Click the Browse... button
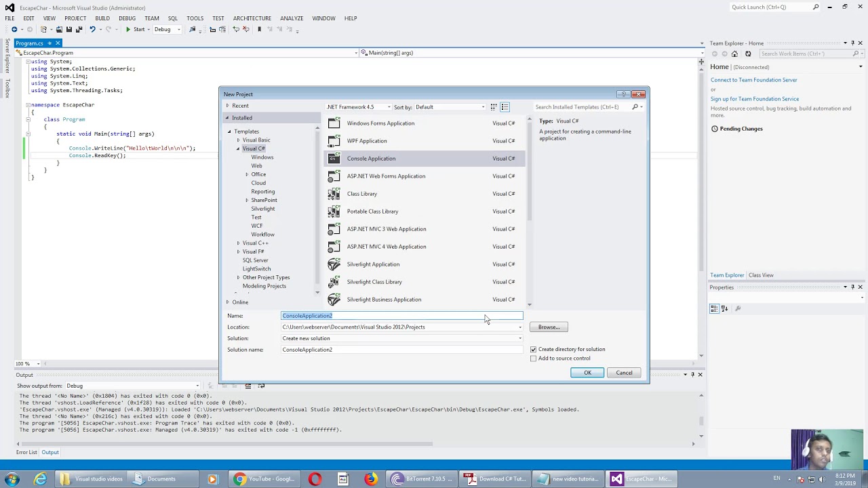The image size is (868, 488). pos(549,327)
